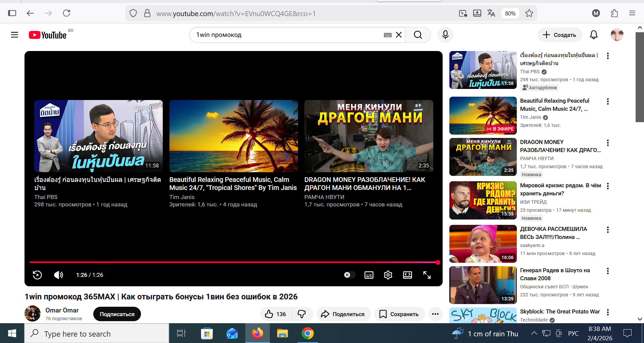Image resolution: width=644 pixels, height=343 pixels.
Task: Expand options for DRAGON MONEY sidebar video
Action: pos(608,143)
